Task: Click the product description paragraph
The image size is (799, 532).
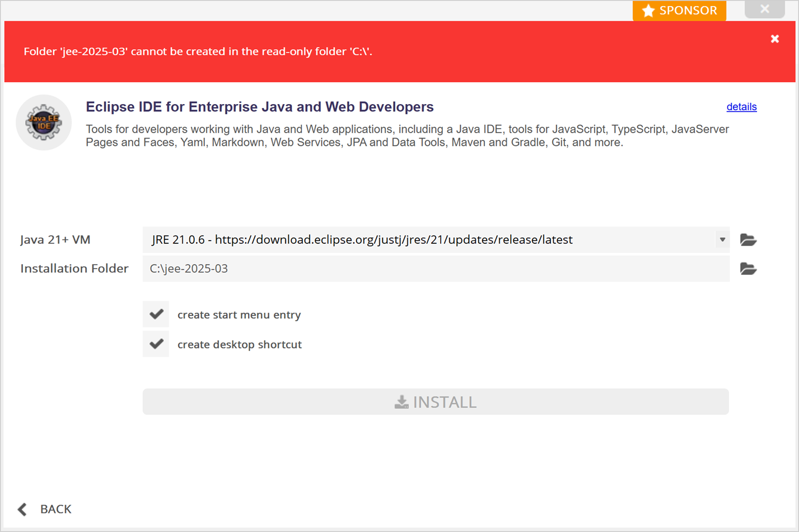Action: [407, 136]
